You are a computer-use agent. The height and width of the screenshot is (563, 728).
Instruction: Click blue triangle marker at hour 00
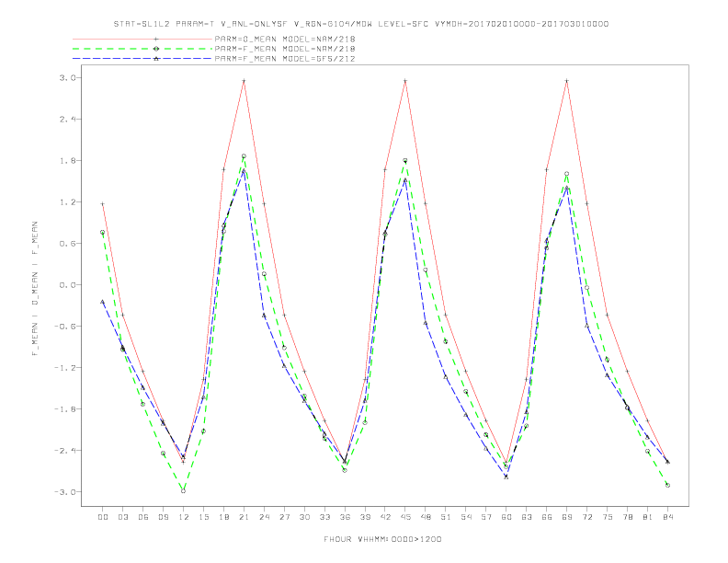(103, 302)
